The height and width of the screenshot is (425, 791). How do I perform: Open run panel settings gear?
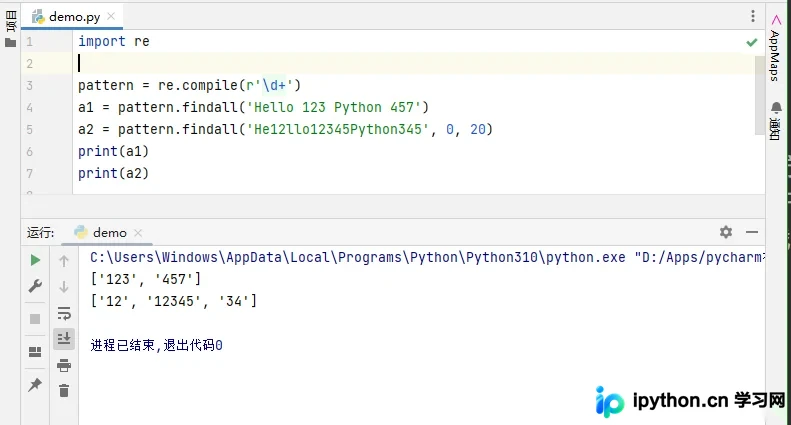click(x=726, y=232)
